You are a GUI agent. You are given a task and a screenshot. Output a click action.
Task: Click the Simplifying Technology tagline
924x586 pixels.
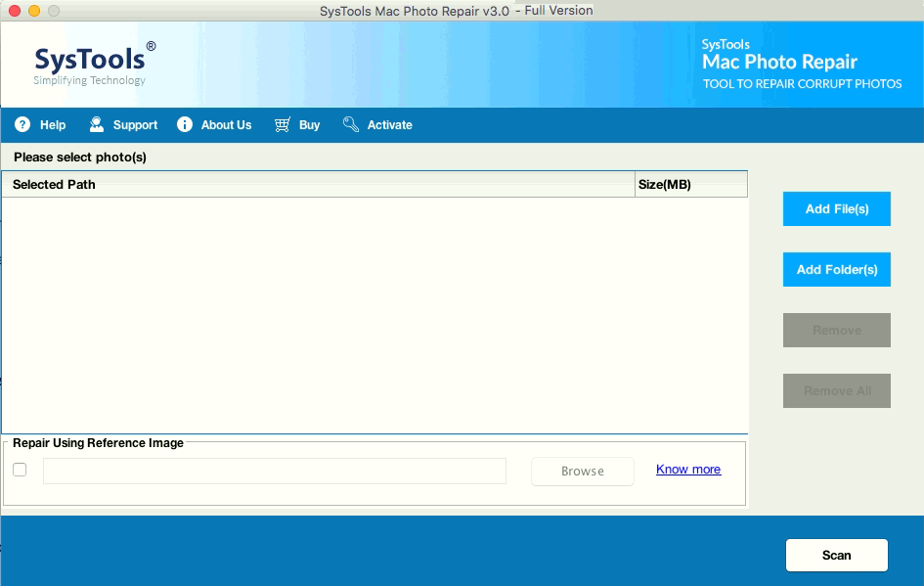click(90, 80)
